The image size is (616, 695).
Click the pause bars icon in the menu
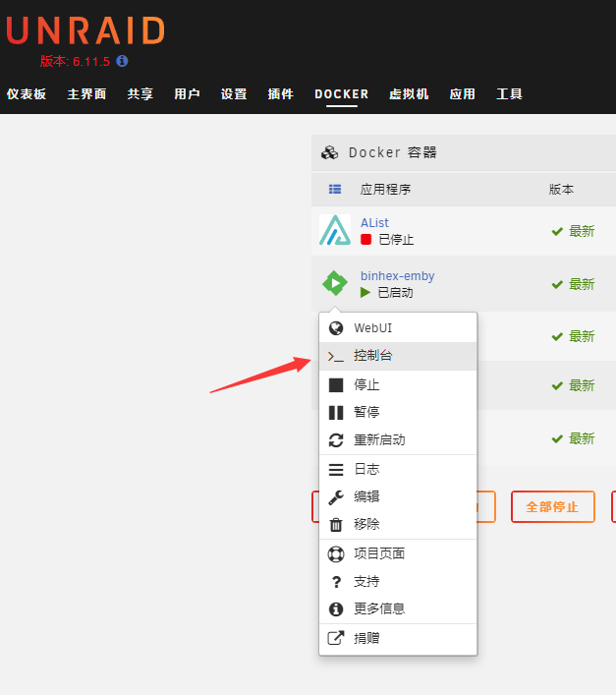336,412
